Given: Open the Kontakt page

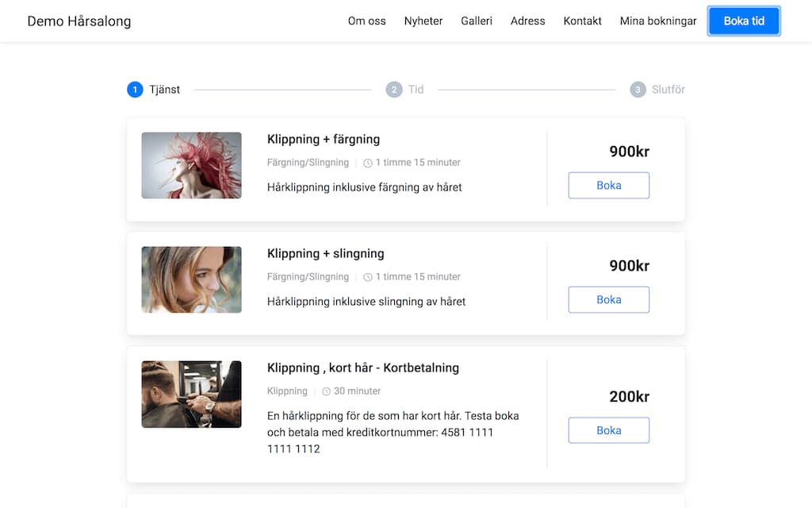Looking at the screenshot, I should coord(582,21).
